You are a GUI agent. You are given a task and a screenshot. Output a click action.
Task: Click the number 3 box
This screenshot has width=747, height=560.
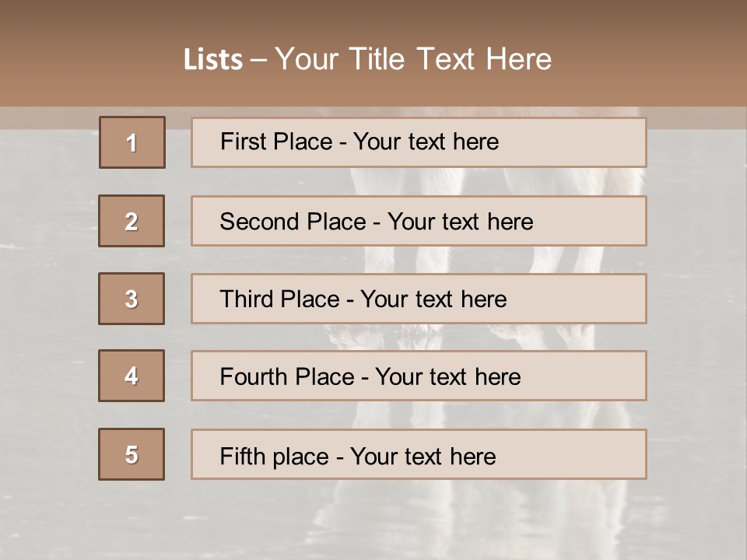click(132, 299)
